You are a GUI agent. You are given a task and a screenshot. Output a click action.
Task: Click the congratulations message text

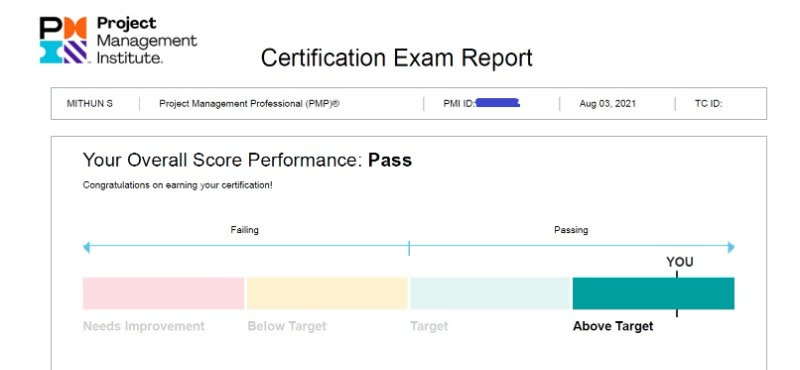pyautogui.click(x=178, y=185)
